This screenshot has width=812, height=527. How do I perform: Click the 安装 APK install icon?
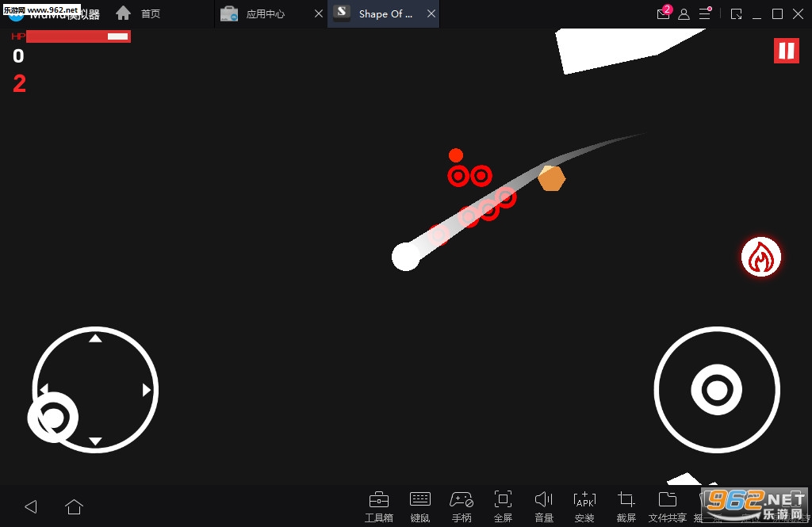pyautogui.click(x=584, y=507)
